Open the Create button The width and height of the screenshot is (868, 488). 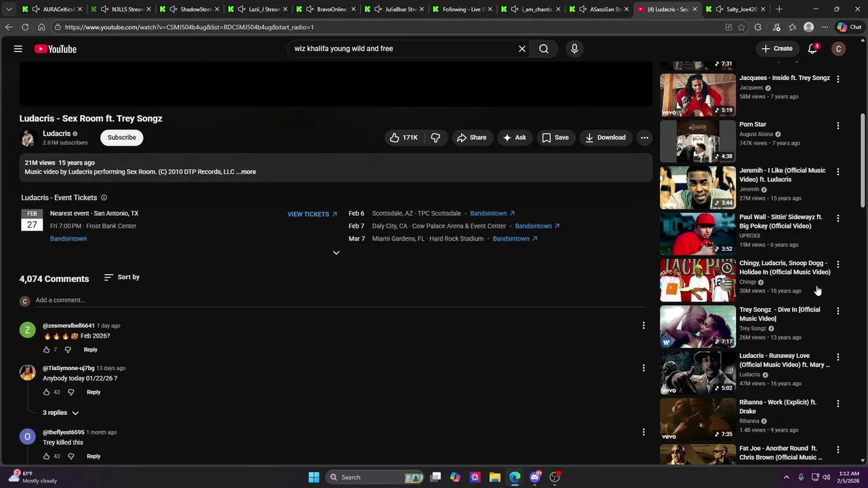coord(776,49)
